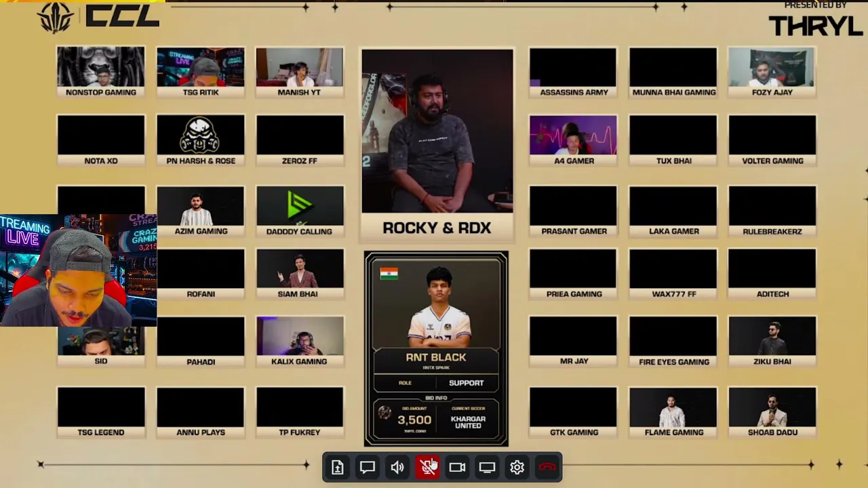Click the CCL logo

pos(98,16)
